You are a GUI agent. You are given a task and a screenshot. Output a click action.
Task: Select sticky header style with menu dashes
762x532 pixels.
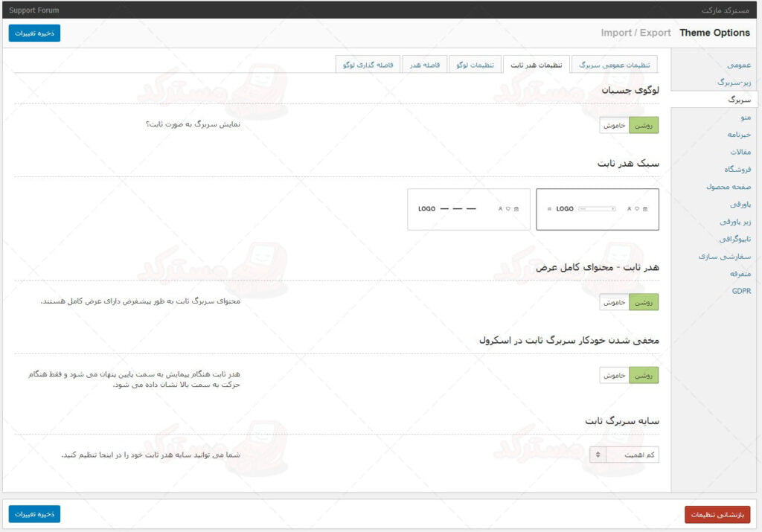[468, 209]
